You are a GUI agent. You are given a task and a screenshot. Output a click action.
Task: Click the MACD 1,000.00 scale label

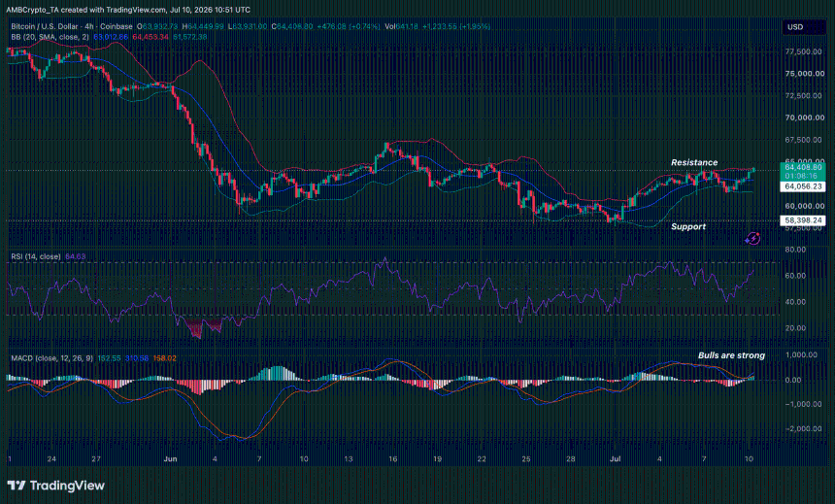pos(801,354)
